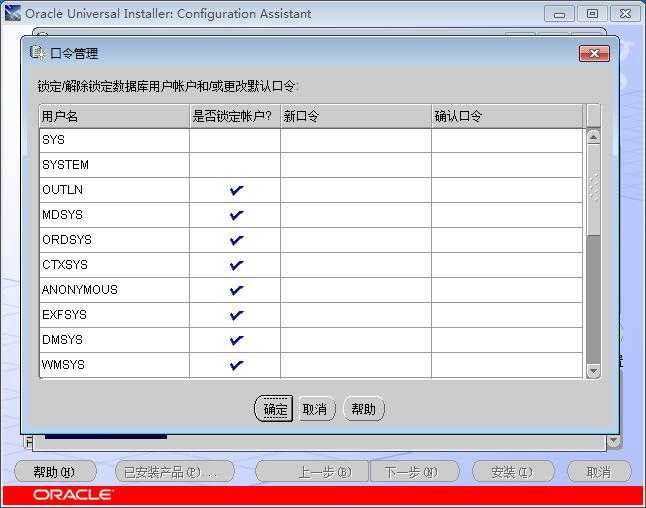Select the DMSYS user name cell
This screenshot has width=646, height=508.
[x=114, y=340]
